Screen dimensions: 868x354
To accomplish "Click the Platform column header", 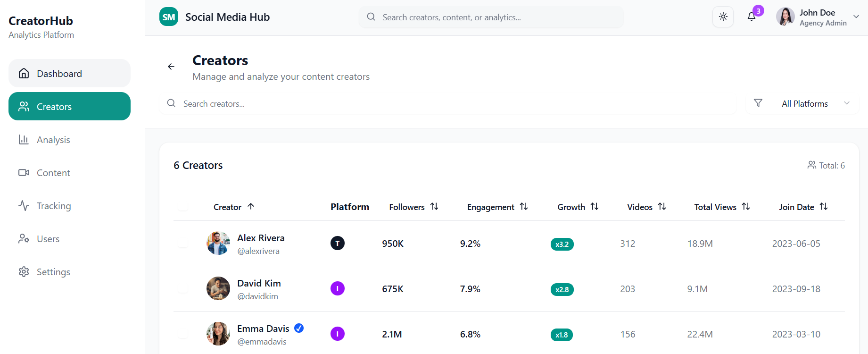I will pyautogui.click(x=350, y=207).
